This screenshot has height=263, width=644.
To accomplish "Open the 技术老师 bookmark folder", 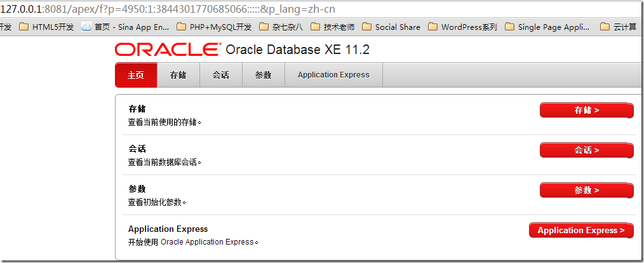I will [x=332, y=27].
